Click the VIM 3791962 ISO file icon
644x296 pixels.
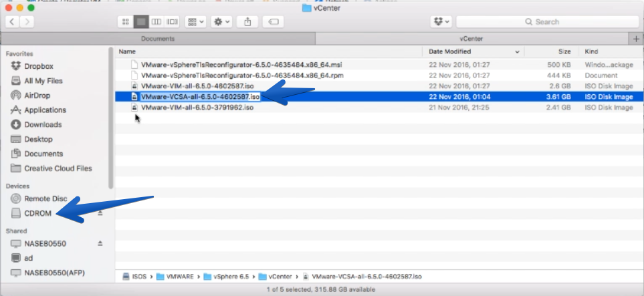pos(134,108)
